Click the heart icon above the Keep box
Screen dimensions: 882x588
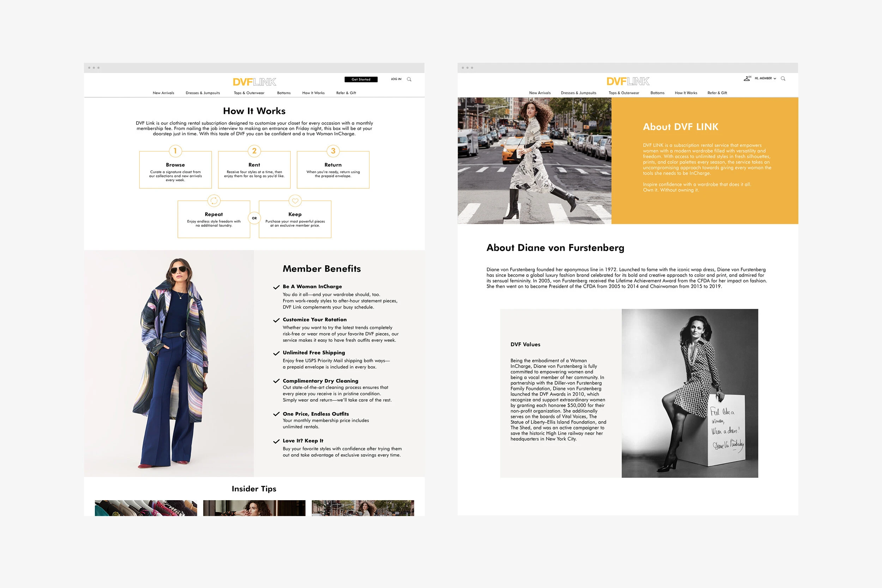(x=295, y=201)
